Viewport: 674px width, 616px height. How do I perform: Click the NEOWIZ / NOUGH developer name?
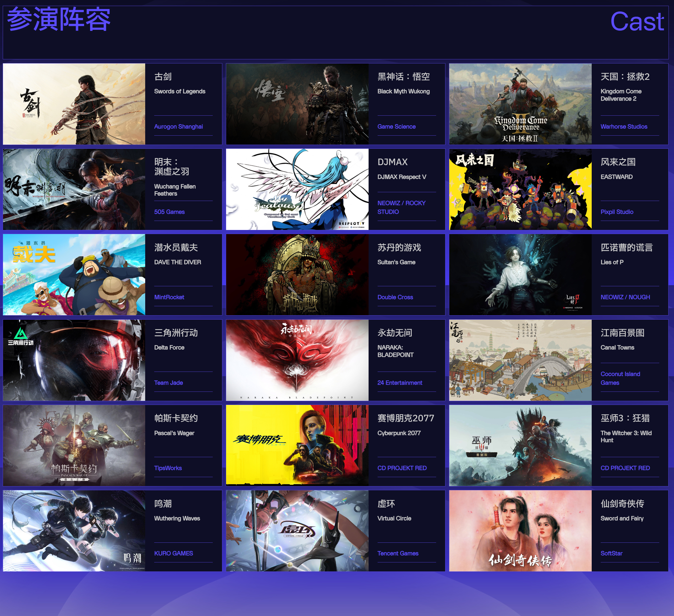pyautogui.click(x=625, y=297)
